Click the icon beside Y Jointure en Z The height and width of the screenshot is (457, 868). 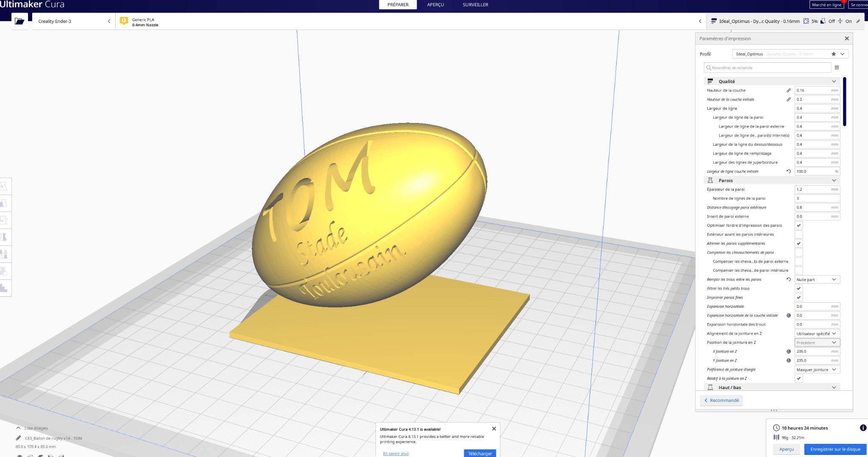coord(789,360)
